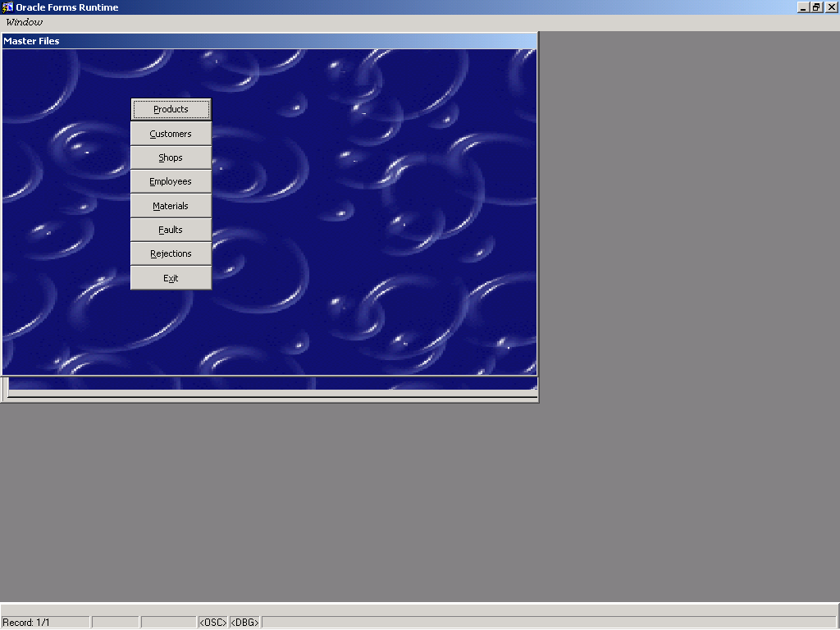
Task: Open the Employees form
Action: pyautogui.click(x=171, y=181)
